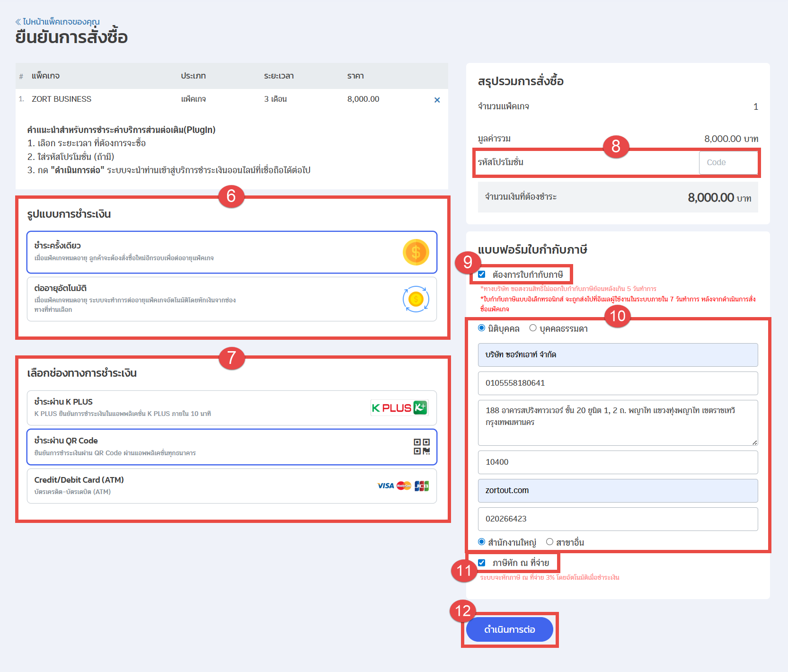Choose the สาขาอื่น radio option
Screen dimensions: 788x672
click(x=549, y=542)
